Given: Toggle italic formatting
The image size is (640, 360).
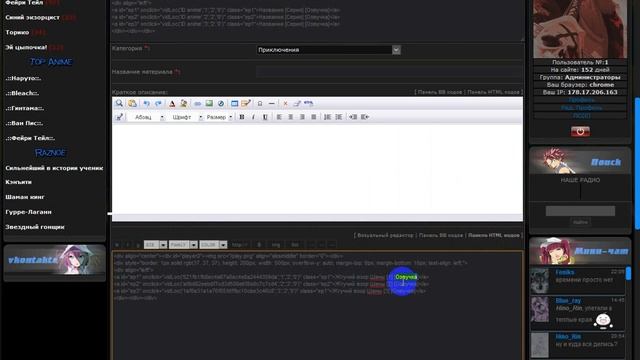Looking at the screenshot, I should 253,117.
